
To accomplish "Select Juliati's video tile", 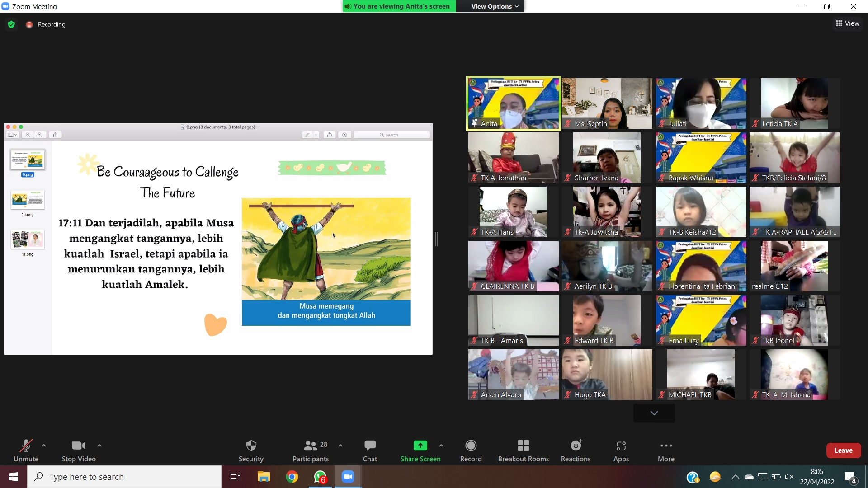I will pos(701,103).
